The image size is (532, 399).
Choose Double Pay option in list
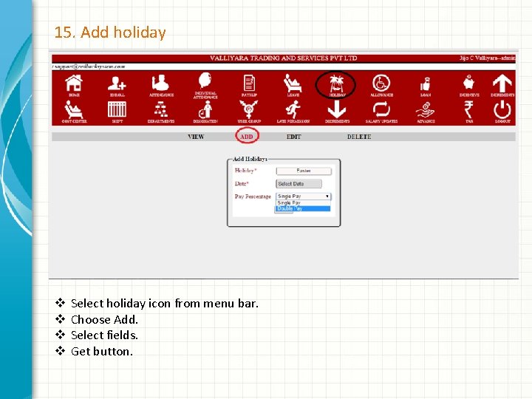click(x=303, y=208)
